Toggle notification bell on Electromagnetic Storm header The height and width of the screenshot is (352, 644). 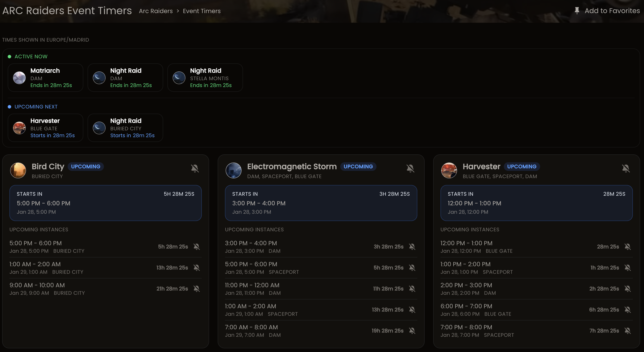point(410,168)
